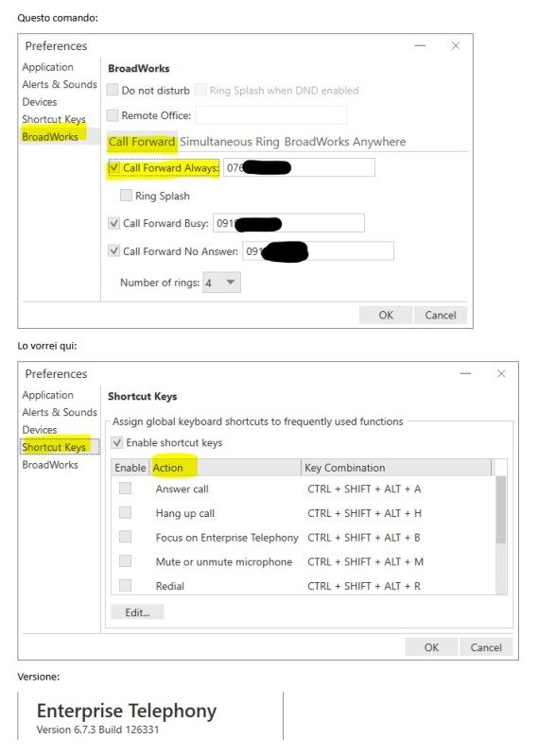The width and height of the screenshot is (538, 756).
Task: Click the Enable column header
Action: [130, 468]
